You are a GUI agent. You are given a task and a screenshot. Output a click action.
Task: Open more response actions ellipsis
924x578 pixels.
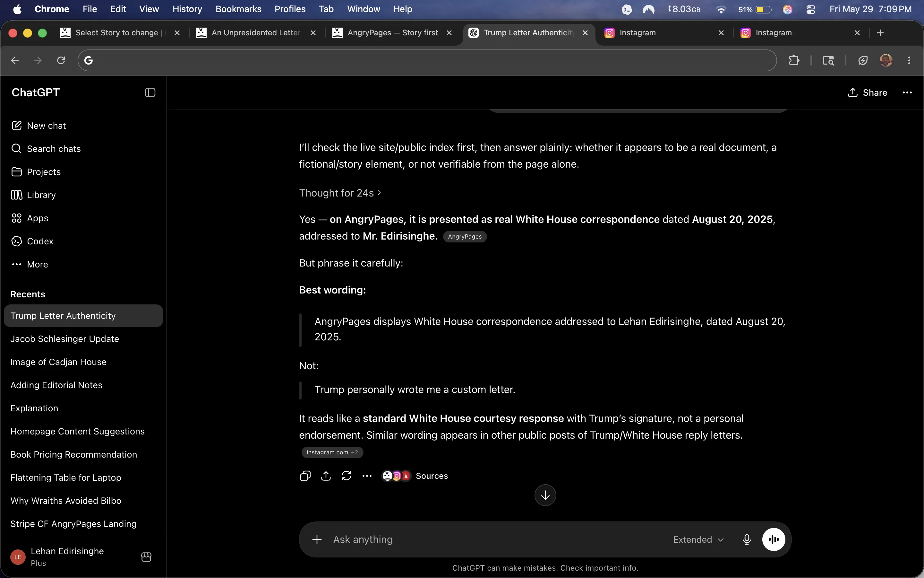[367, 476]
